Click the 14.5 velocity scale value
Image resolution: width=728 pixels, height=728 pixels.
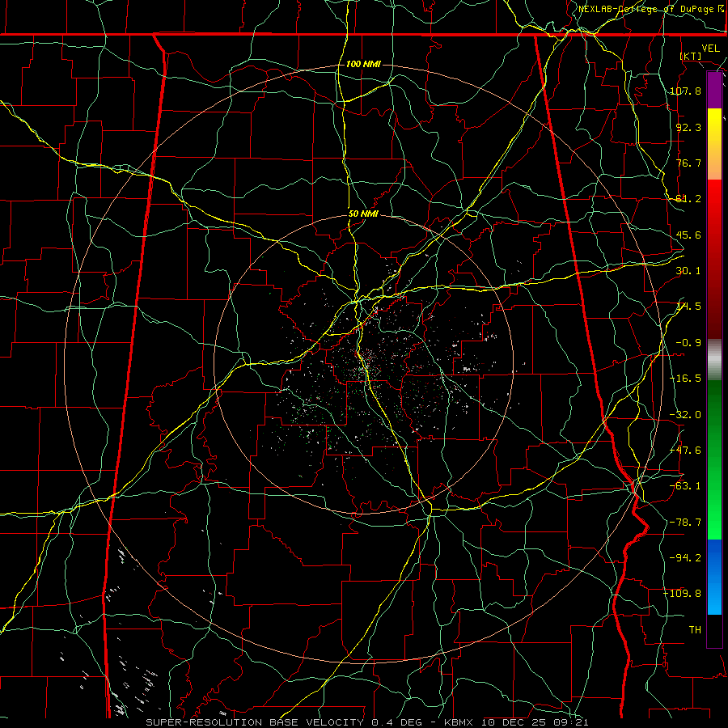688,307
